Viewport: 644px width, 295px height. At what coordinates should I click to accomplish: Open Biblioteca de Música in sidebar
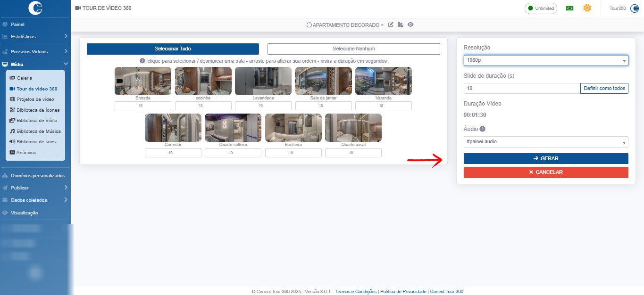[39, 131]
